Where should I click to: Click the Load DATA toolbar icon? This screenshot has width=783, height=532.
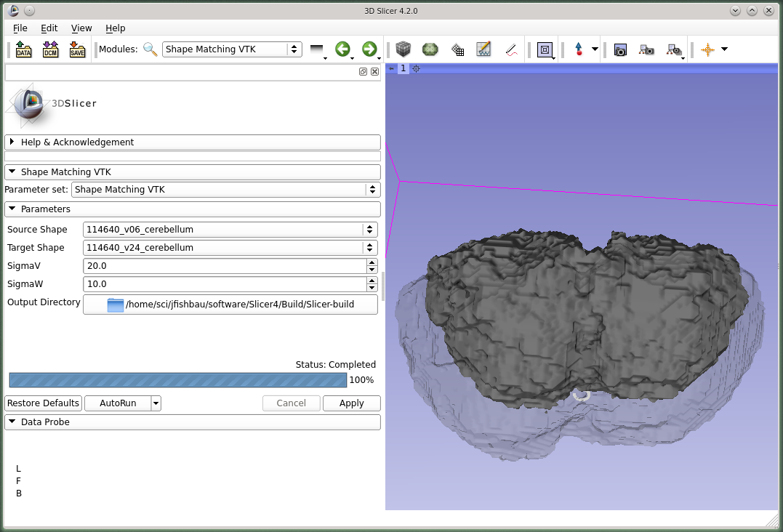click(24, 49)
